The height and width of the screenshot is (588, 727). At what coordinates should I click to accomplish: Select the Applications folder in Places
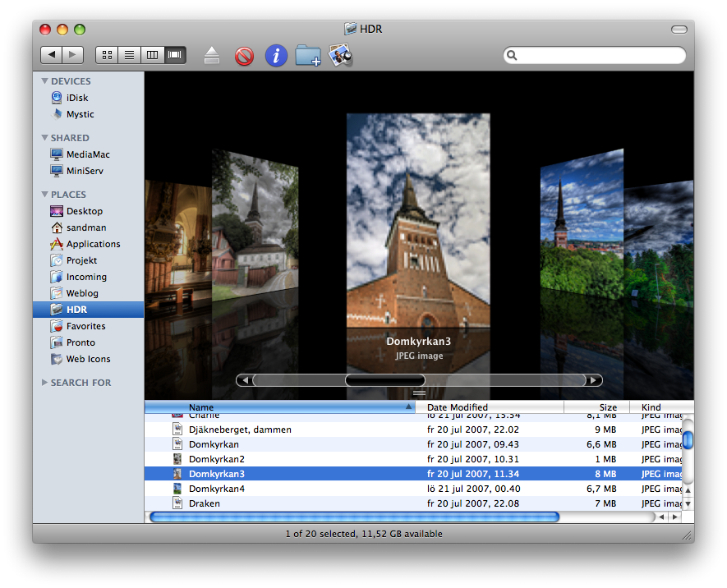point(93,244)
